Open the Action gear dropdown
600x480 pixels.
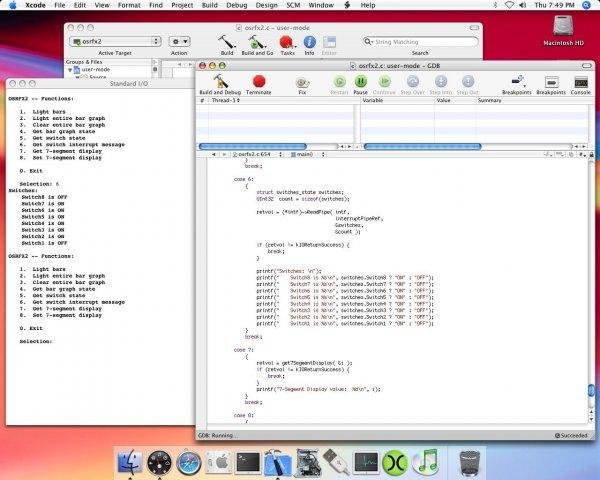(x=179, y=41)
